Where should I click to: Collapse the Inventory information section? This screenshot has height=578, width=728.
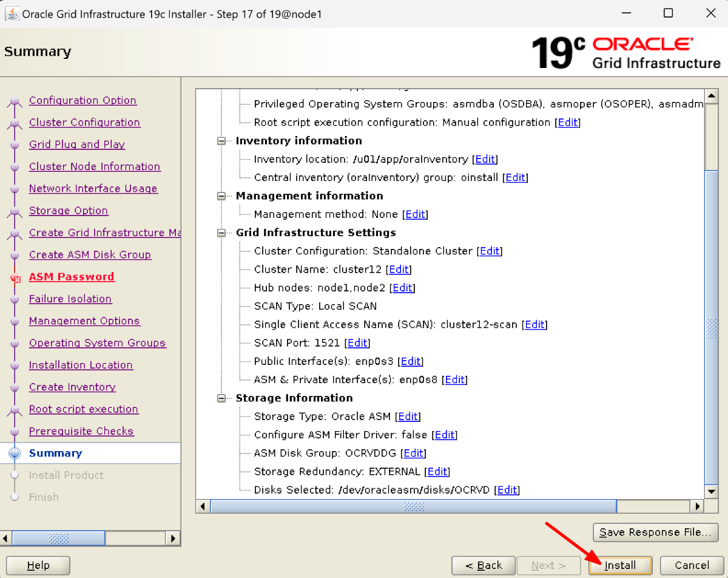coord(221,140)
